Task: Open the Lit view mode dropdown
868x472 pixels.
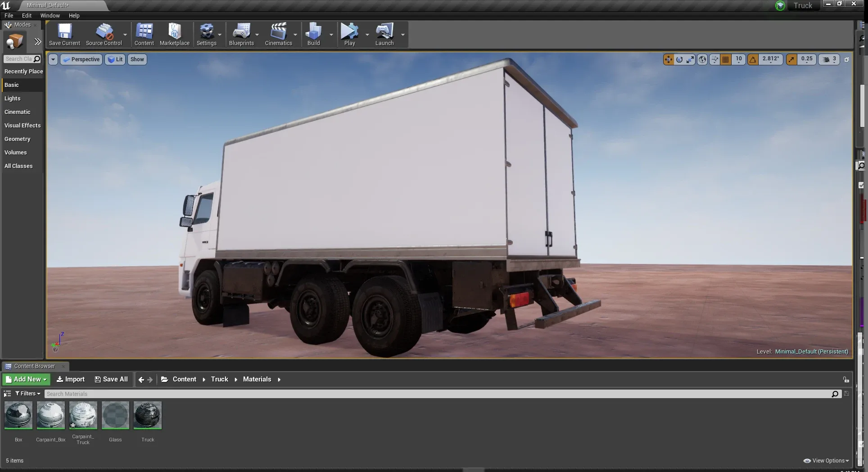Action: 115,59
